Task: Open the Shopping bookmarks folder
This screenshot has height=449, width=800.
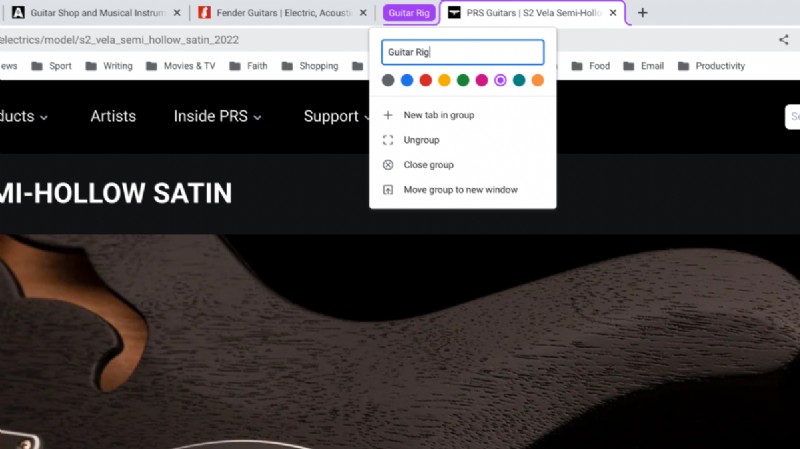Action: [x=310, y=66]
